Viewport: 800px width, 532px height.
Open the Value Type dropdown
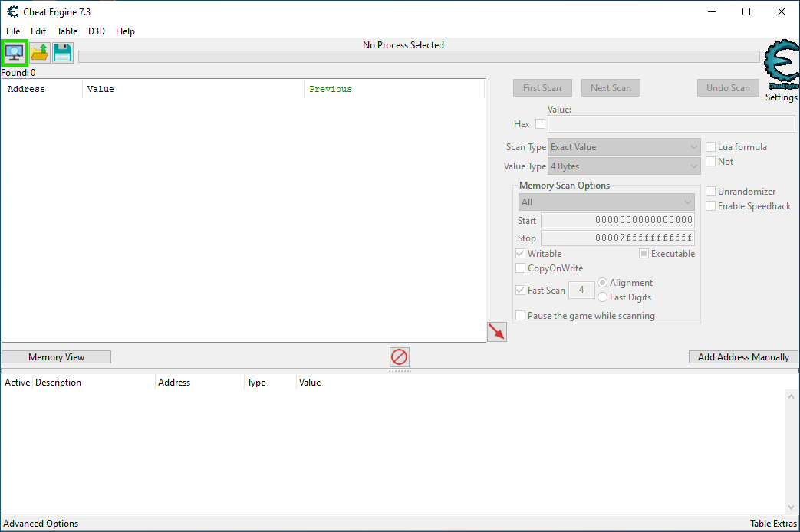[624, 166]
